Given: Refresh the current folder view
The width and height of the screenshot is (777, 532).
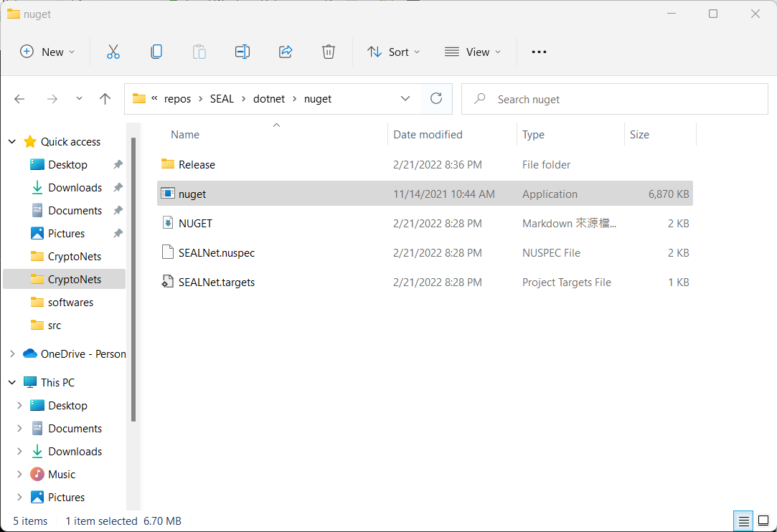Looking at the screenshot, I should tap(436, 99).
